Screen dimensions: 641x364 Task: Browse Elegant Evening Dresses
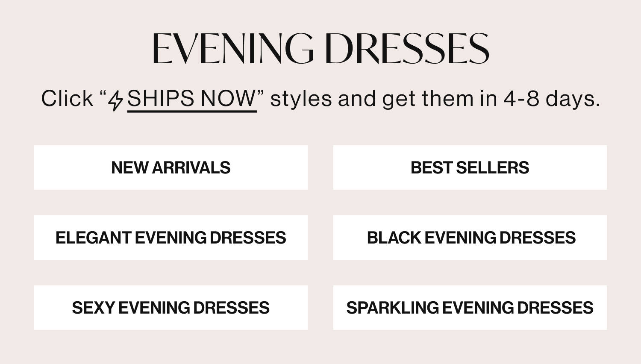click(x=171, y=238)
